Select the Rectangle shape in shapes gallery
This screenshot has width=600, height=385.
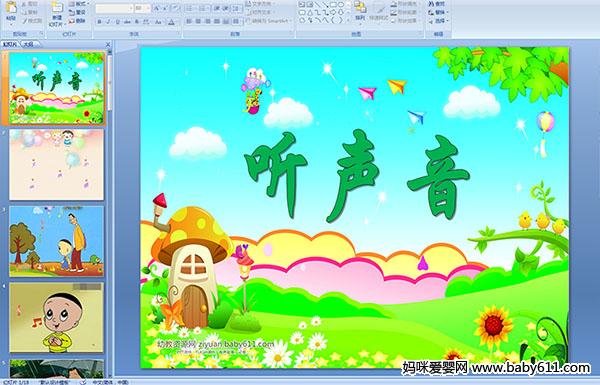click(x=333, y=4)
